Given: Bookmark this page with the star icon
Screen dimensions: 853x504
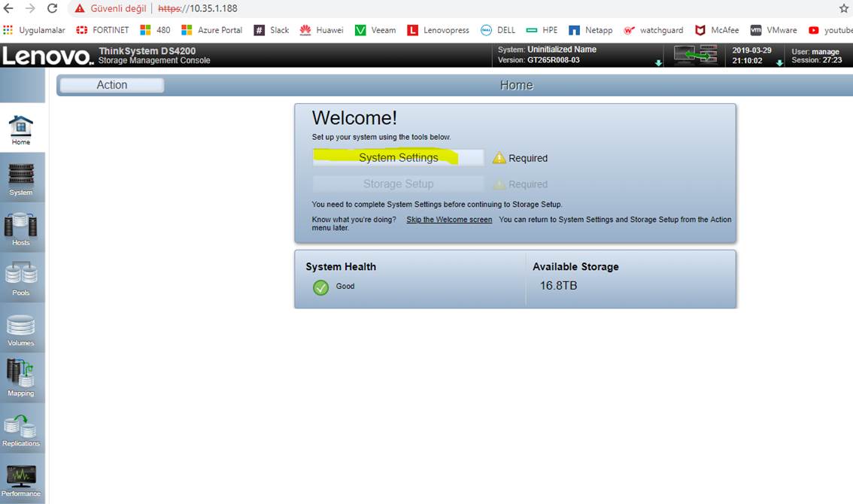Looking at the screenshot, I should [843, 8].
